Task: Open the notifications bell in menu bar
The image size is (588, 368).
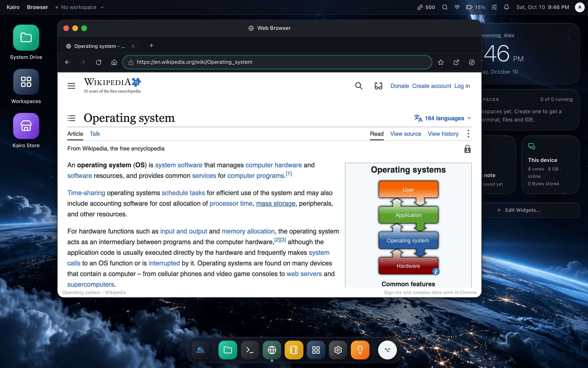Action: point(506,7)
